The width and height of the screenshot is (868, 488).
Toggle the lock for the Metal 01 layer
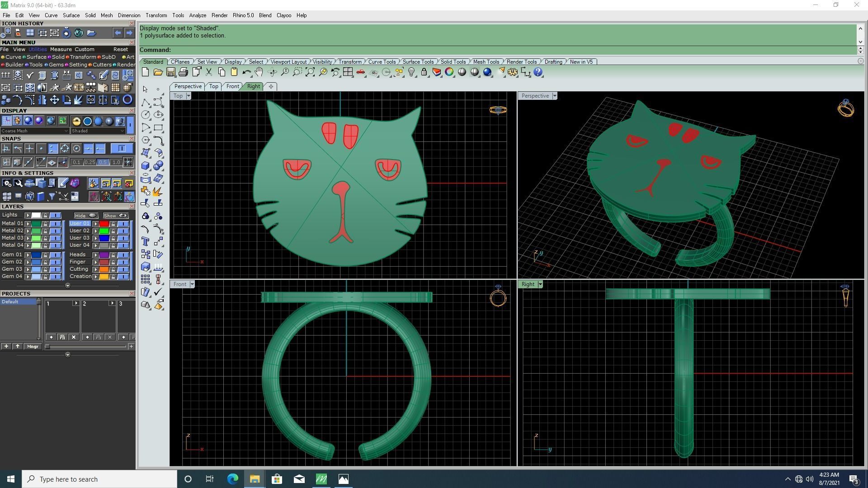(x=45, y=224)
